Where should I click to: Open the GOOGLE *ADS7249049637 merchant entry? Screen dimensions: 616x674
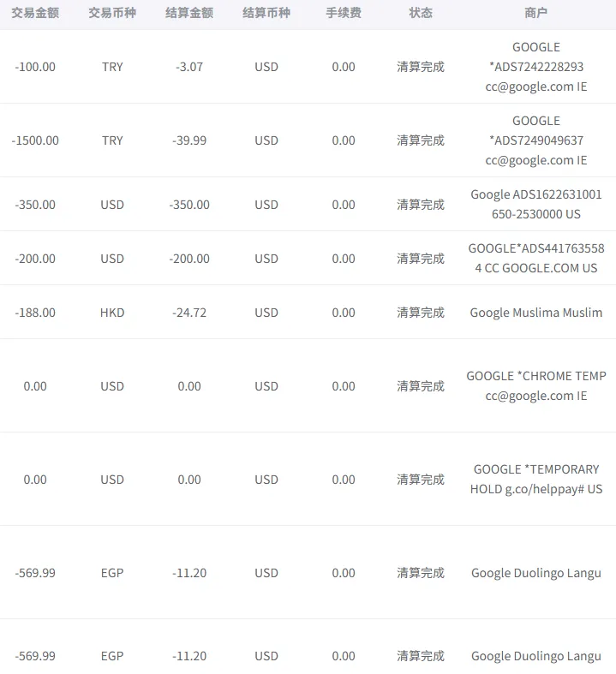535,140
